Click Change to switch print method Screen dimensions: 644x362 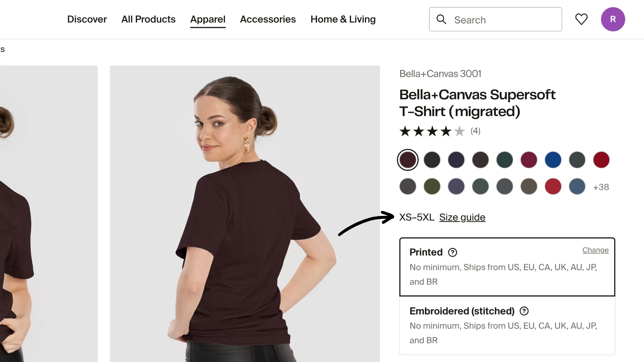(595, 250)
